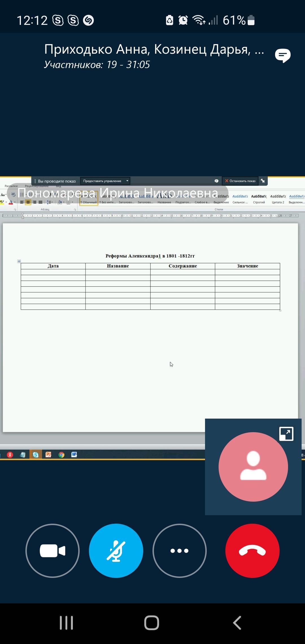Apply the 'Выделение' style
This screenshot has height=644, width=305.
(x=221, y=199)
